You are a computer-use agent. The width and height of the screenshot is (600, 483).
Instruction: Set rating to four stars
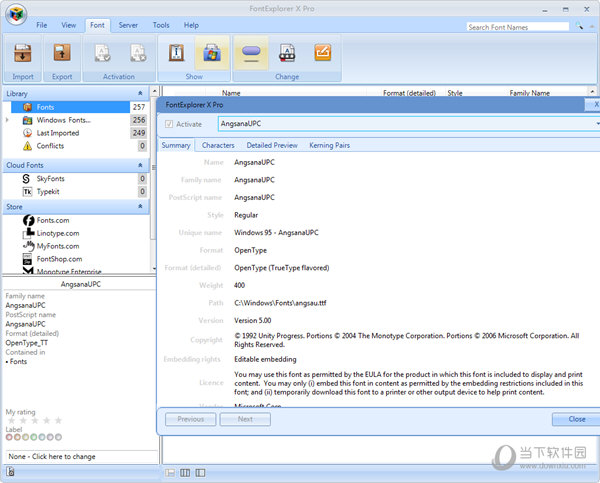[x=47, y=421]
